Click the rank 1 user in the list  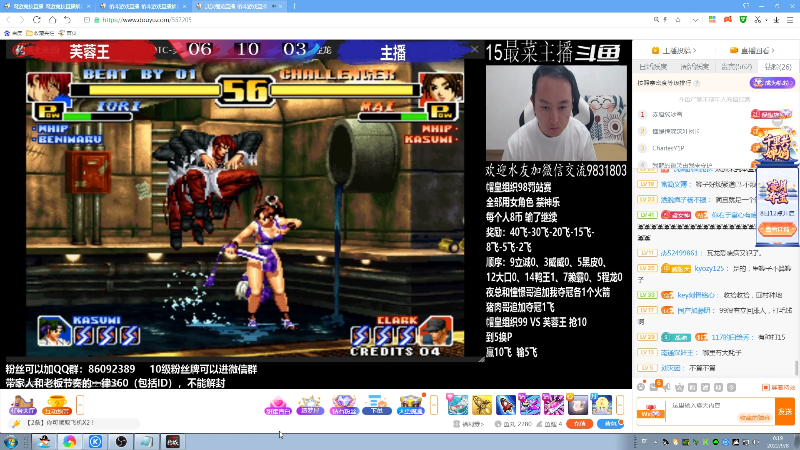667,114
